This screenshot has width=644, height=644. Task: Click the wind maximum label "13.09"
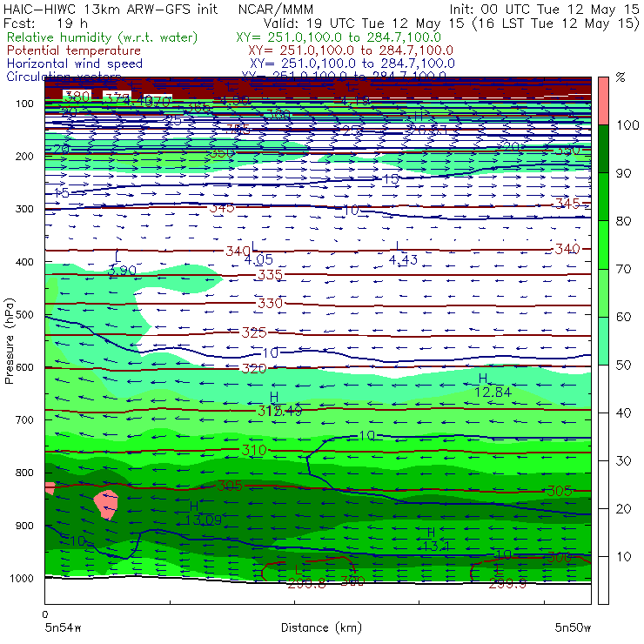pos(204,520)
